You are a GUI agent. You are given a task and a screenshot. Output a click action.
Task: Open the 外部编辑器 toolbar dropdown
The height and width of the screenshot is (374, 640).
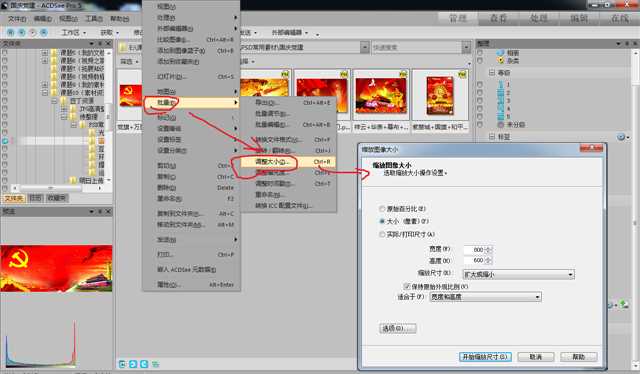click(x=290, y=32)
